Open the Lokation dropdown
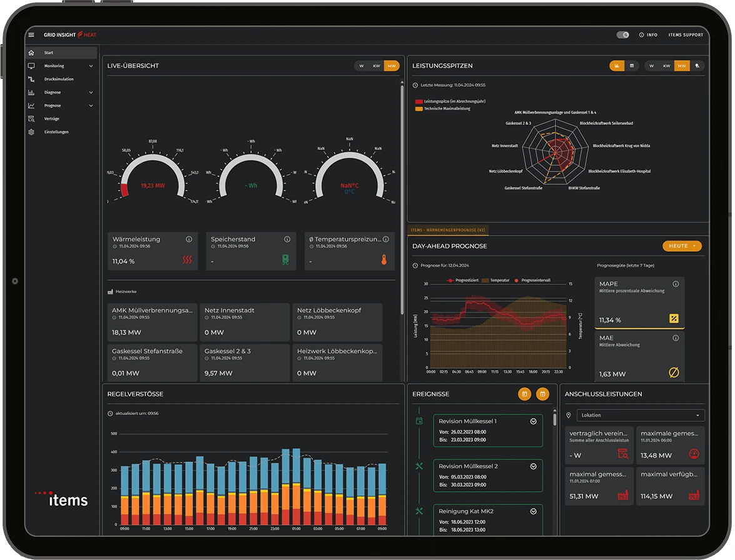The width and height of the screenshot is (735, 560). click(641, 416)
